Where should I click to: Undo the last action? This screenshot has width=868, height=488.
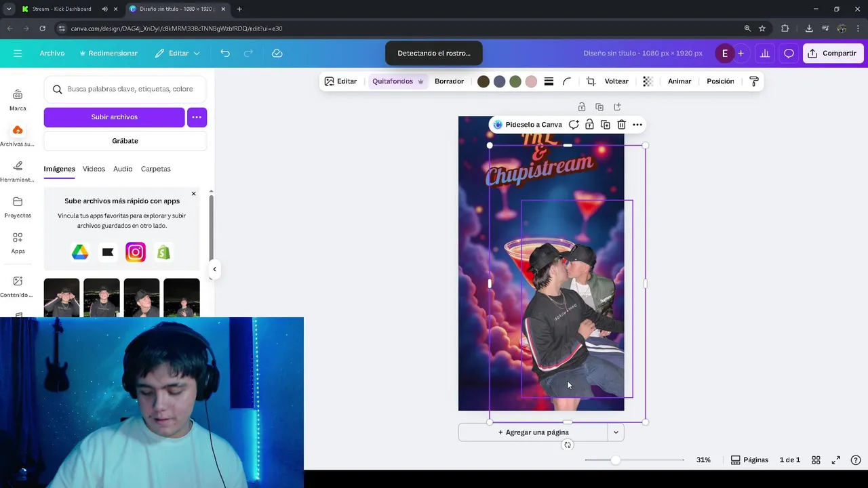[225, 53]
